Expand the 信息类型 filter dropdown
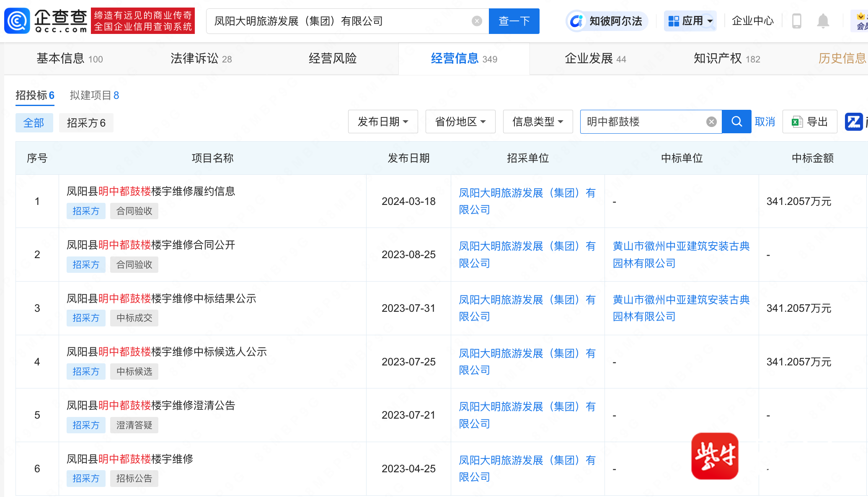The image size is (868, 497). [x=538, y=122]
